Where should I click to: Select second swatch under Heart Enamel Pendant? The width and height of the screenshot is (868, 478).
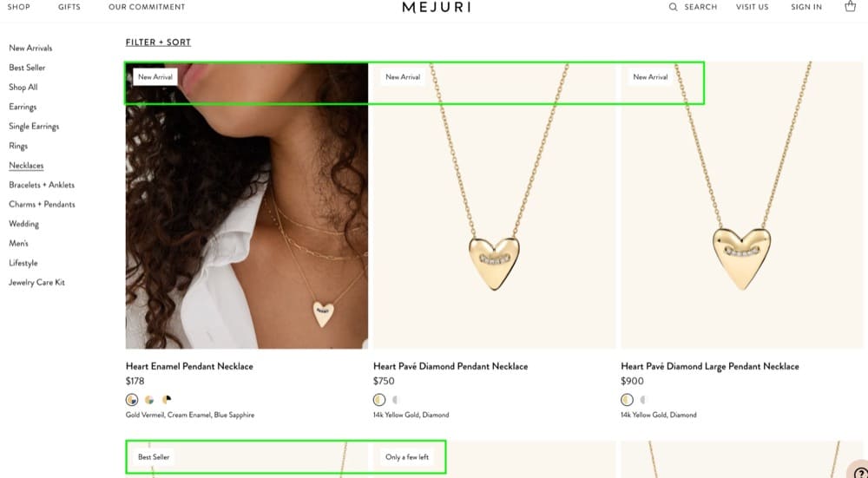(149, 400)
